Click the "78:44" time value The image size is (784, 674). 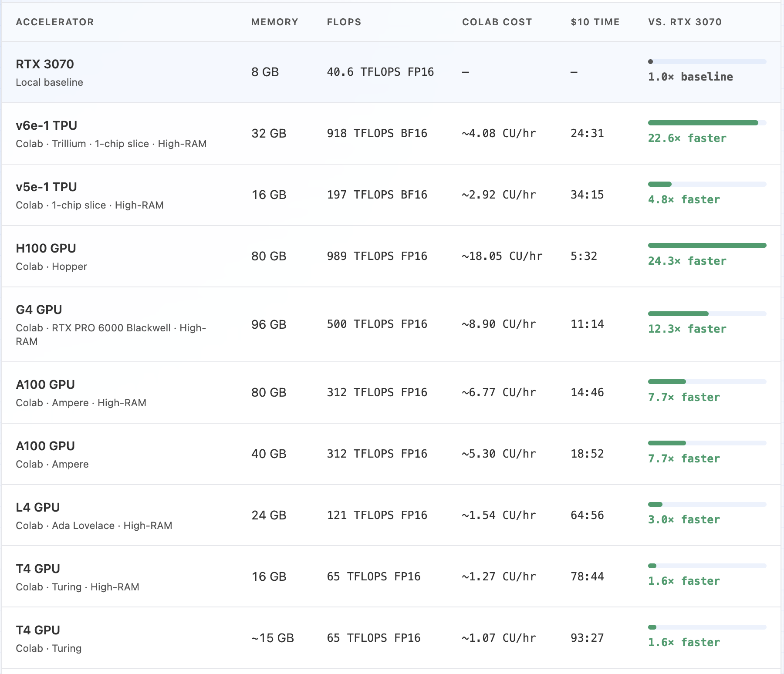click(587, 576)
